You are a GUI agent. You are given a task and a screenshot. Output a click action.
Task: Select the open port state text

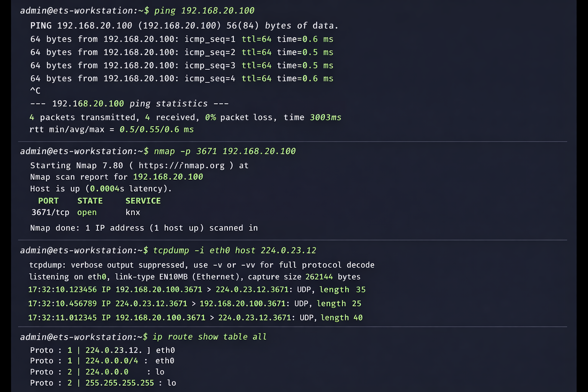(87, 212)
